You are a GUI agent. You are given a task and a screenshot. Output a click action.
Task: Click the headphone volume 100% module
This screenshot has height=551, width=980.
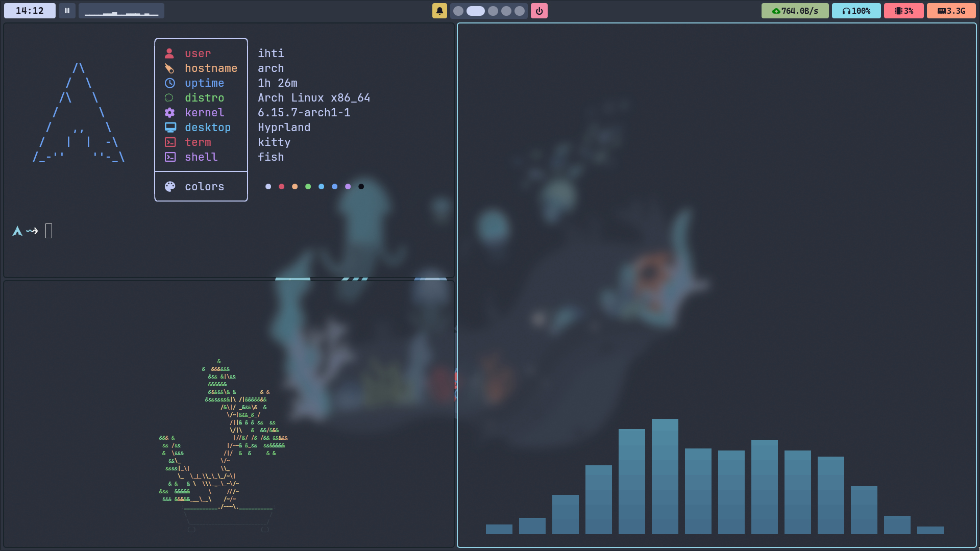coord(856,11)
